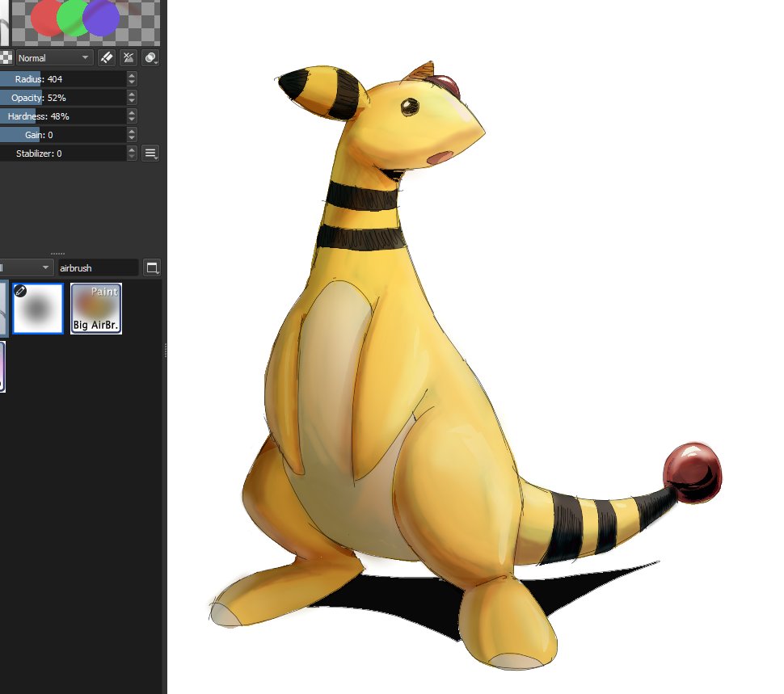Image resolution: width=784 pixels, height=694 pixels.
Task: Decrease Opacity with the down arrow
Action: [132, 102]
